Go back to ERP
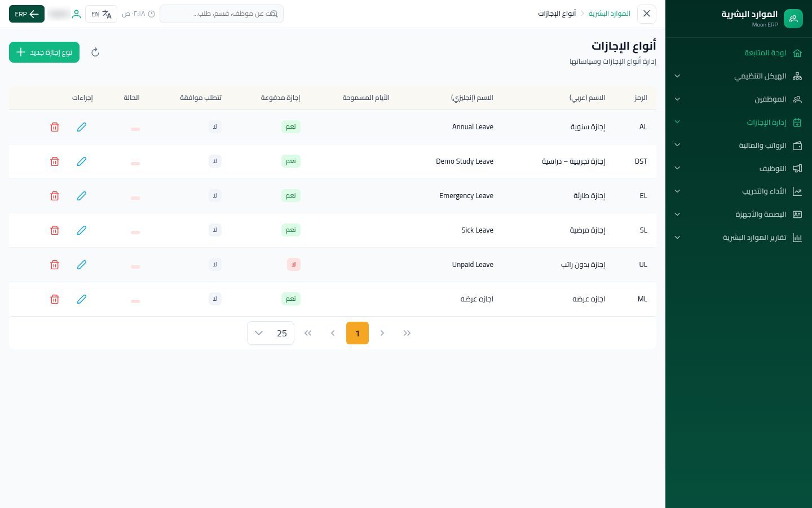The height and width of the screenshot is (508, 812). (27, 14)
